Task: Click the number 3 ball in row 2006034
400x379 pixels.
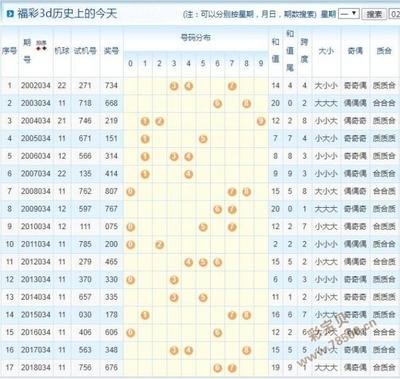Action: point(174,156)
